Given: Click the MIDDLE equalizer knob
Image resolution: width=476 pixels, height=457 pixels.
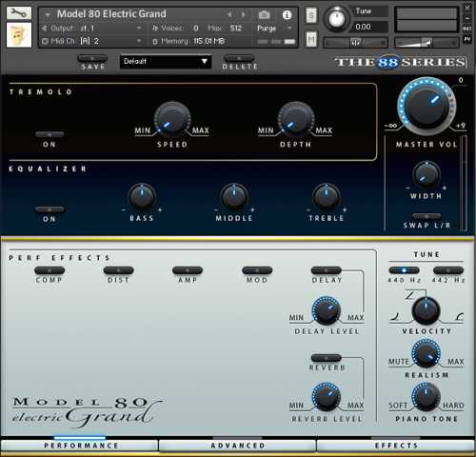Looking at the screenshot, I should (x=234, y=197).
